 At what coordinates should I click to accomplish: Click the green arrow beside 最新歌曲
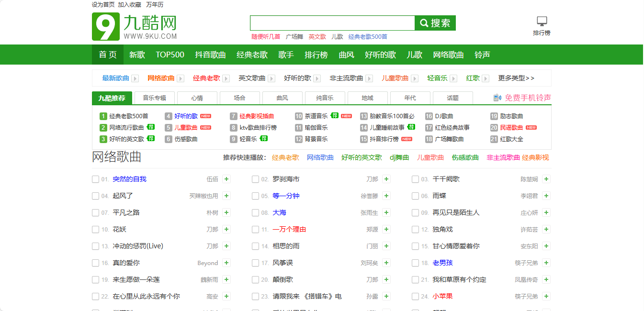tap(136, 78)
